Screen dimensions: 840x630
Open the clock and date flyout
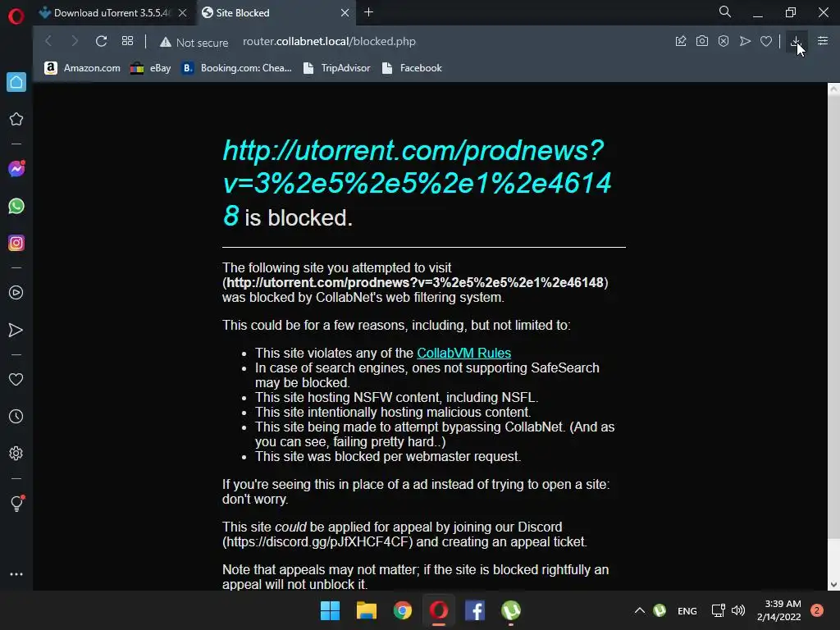tap(779, 610)
